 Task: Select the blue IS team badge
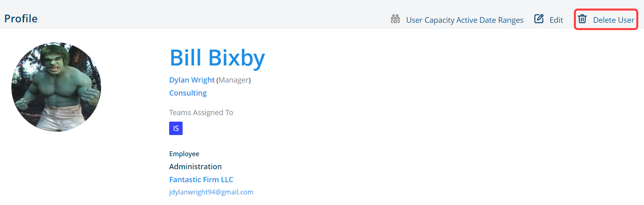click(x=176, y=128)
